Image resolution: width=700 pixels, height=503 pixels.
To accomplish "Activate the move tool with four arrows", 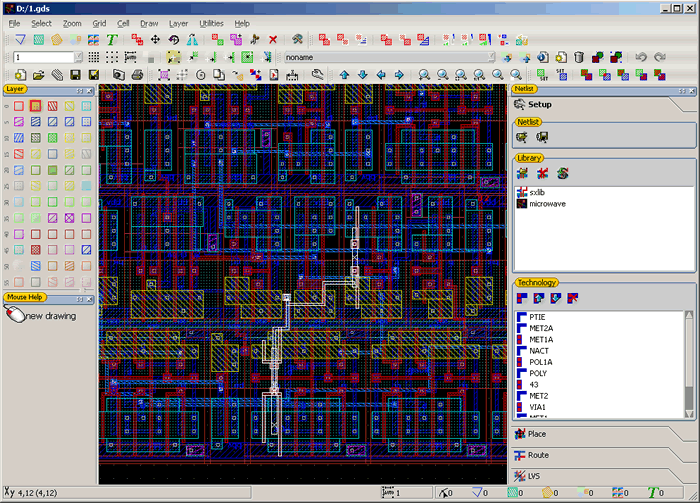I will pos(155,40).
